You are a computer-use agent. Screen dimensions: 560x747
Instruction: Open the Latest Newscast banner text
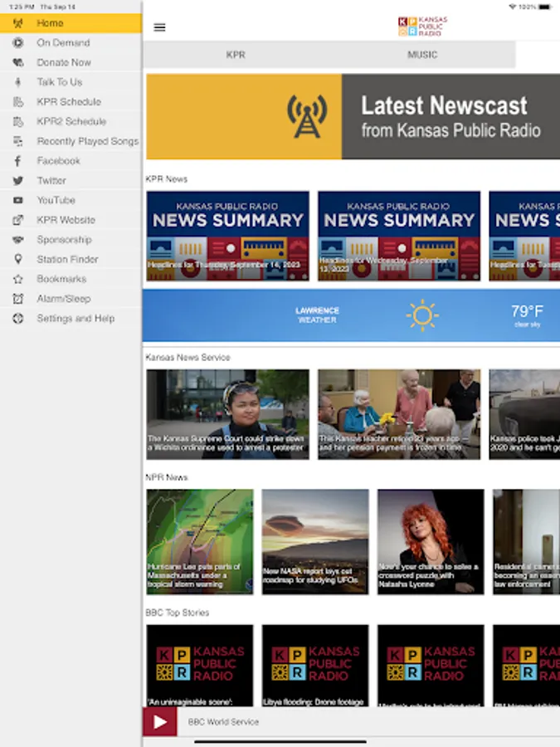(450, 117)
